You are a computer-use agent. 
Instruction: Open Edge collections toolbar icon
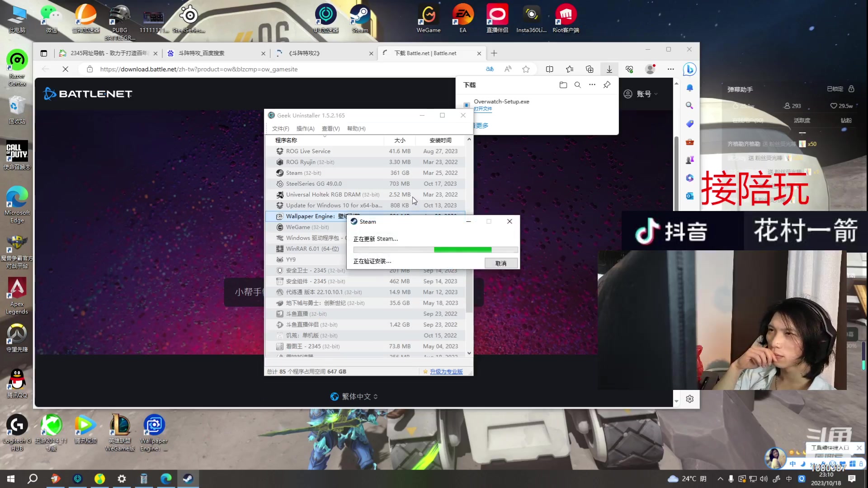pyautogui.click(x=590, y=69)
